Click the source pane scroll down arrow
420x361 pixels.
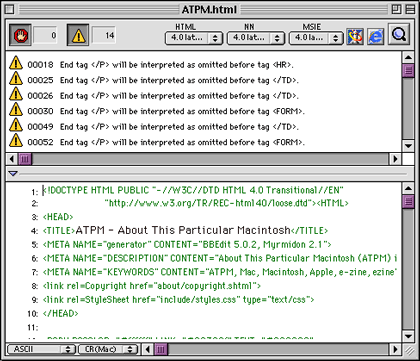(x=408, y=336)
